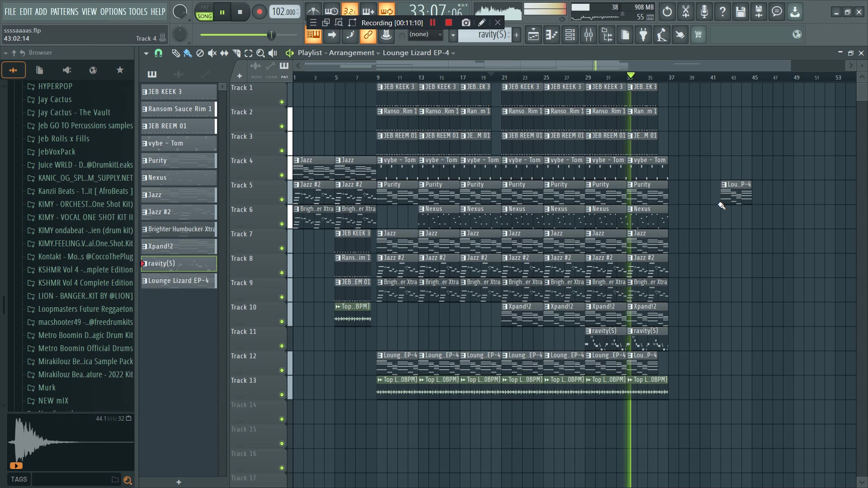Select the zoom tool in playlist
The width and height of the screenshot is (868, 488).
coord(260,53)
